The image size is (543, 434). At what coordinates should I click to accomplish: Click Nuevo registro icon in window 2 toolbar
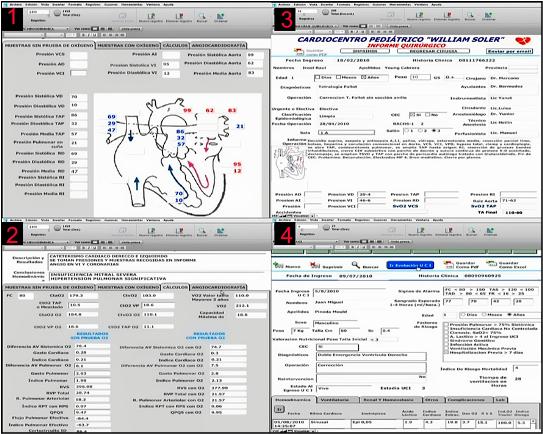tap(151, 231)
